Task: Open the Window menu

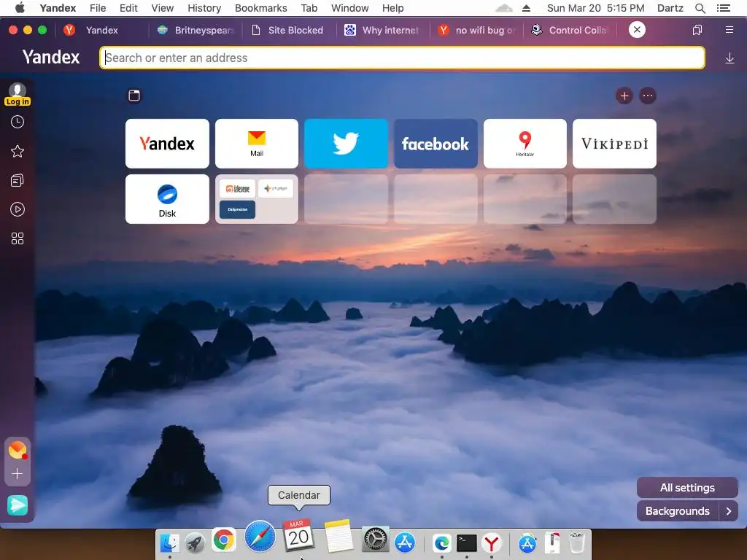Action: click(350, 8)
